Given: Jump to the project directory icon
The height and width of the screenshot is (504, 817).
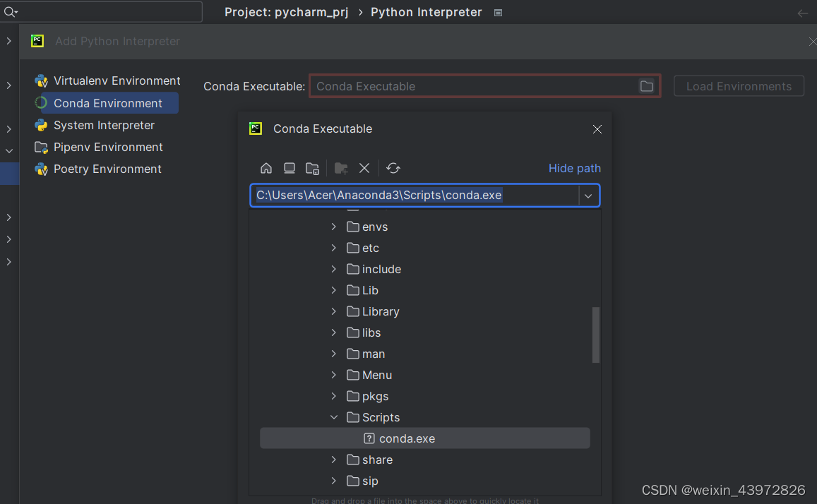Looking at the screenshot, I should (312, 168).
